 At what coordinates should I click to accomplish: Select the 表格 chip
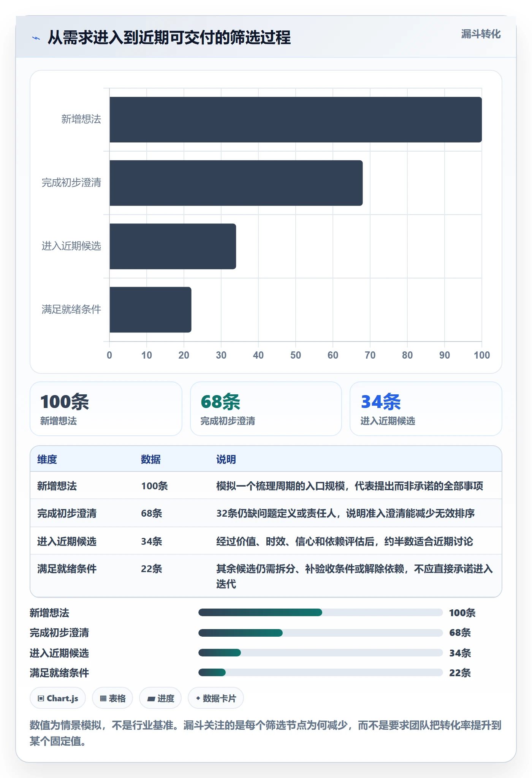(x=112, y=698)
